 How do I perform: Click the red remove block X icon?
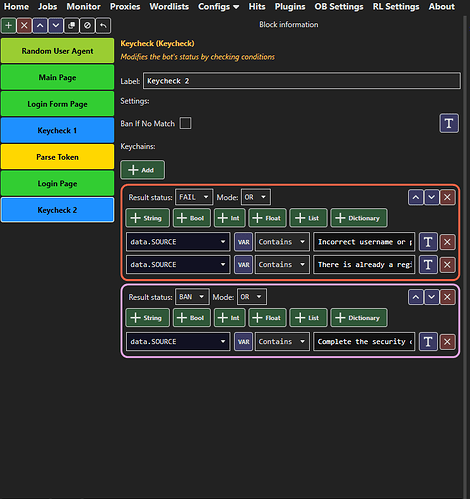pos(24,26)
